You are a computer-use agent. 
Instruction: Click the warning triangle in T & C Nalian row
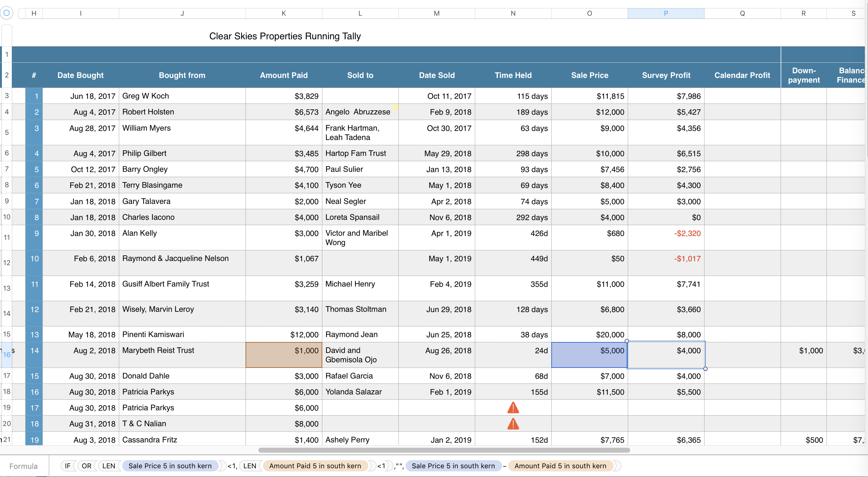coord(513,424)
